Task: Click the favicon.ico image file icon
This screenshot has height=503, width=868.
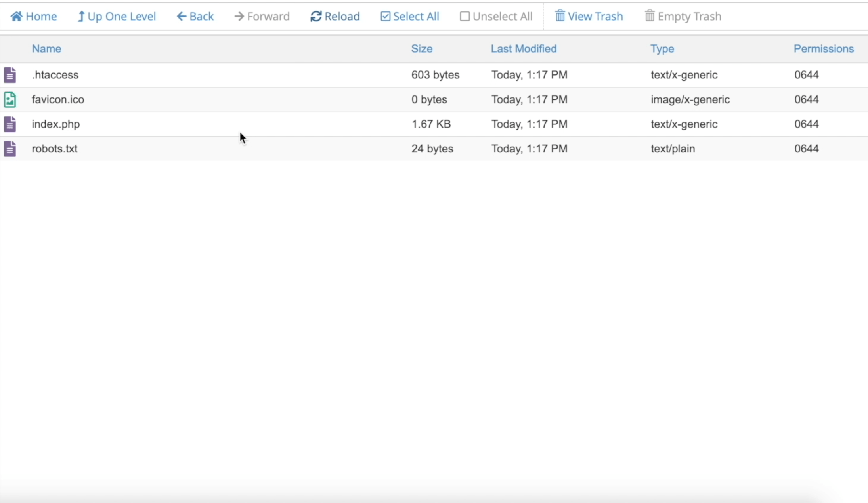Action: pyautogui.click(x=10, y=99)
